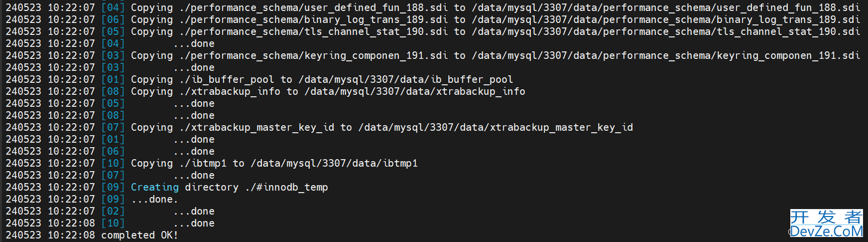Click the './#innodb_temp' directory text
This screenshot has height=242, width=868.
[x=286, y=187]
